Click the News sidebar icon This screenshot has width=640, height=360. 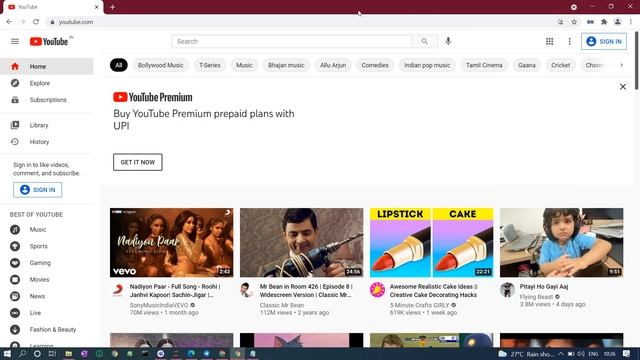pos(15,296)
